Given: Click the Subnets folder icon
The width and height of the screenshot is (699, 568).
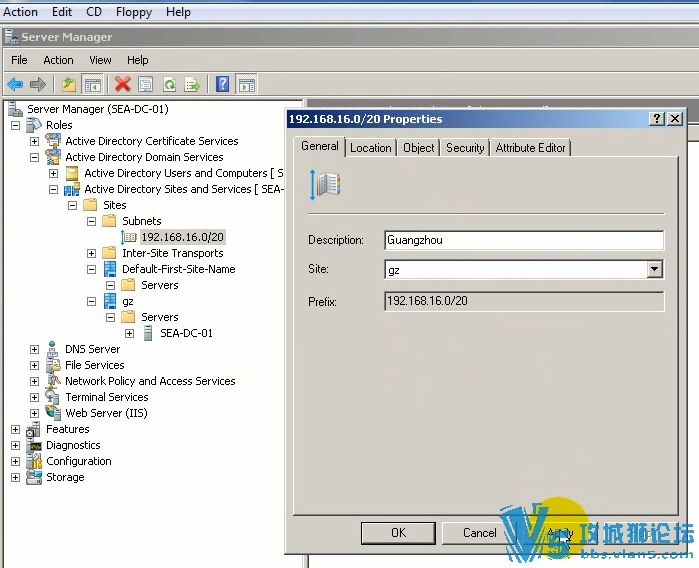Looking at the screenshot, I should [109, 221].
